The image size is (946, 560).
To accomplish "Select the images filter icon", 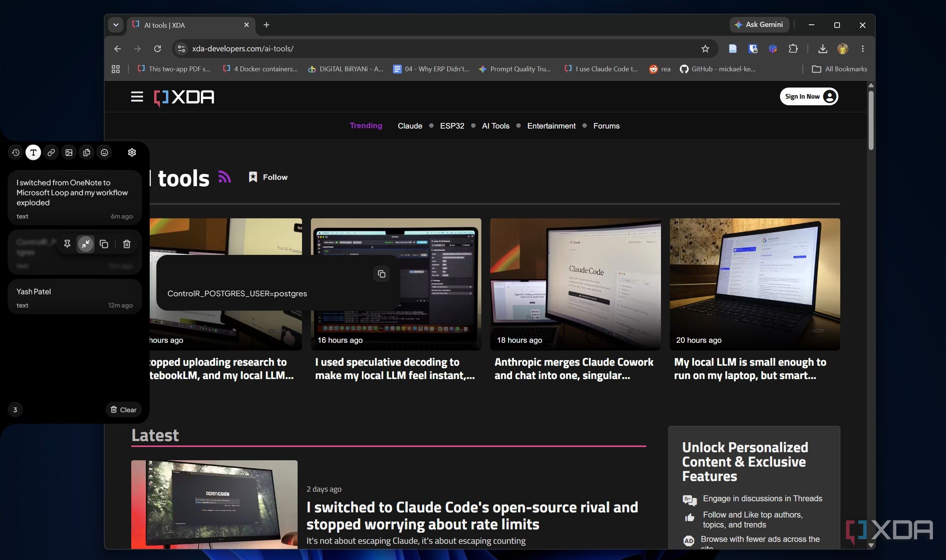I will point(69,153).
